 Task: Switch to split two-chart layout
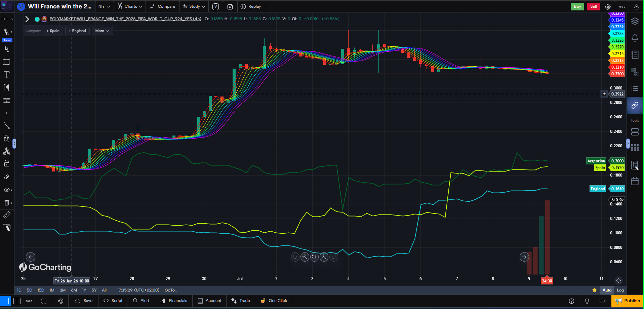point(17,301)
